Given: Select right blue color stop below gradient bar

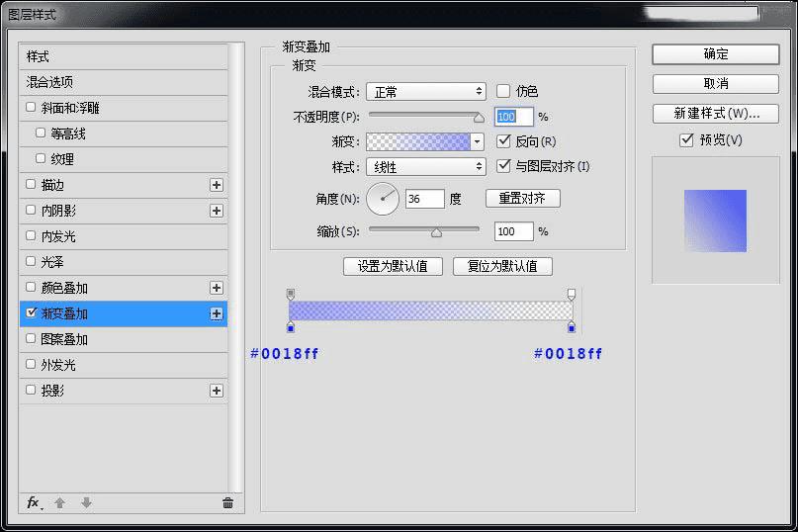Looking at the screenshot, I should [572, 327].
